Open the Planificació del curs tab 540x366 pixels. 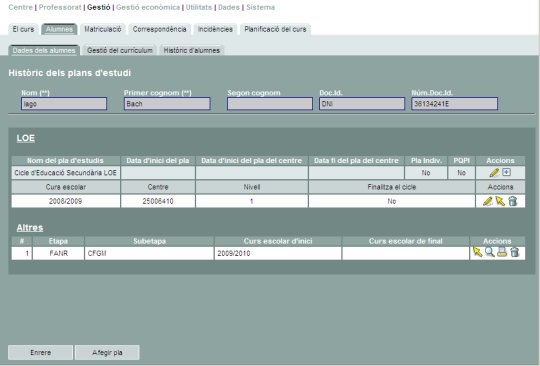click(x=276, y=29)
